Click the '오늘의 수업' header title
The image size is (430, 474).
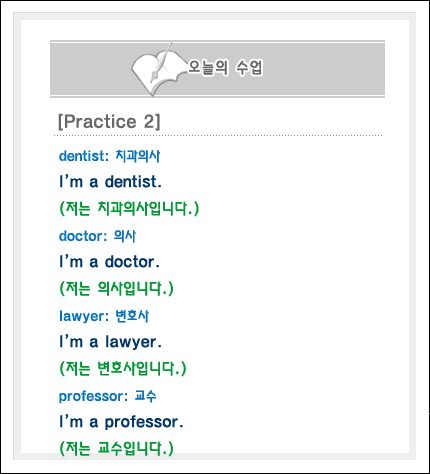[225, 68]
